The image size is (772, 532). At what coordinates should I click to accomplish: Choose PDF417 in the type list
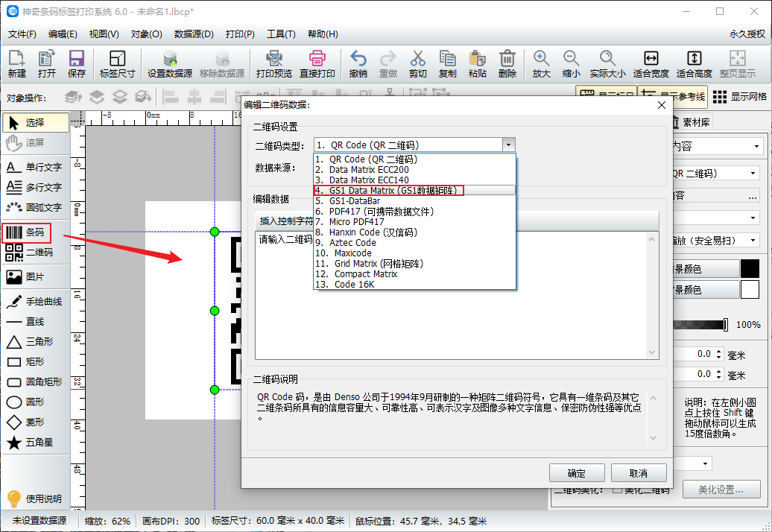pos(381,212)
